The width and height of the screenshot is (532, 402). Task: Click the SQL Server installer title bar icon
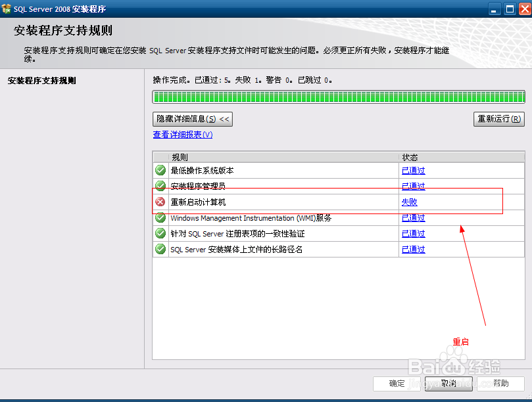coord(6,9)
